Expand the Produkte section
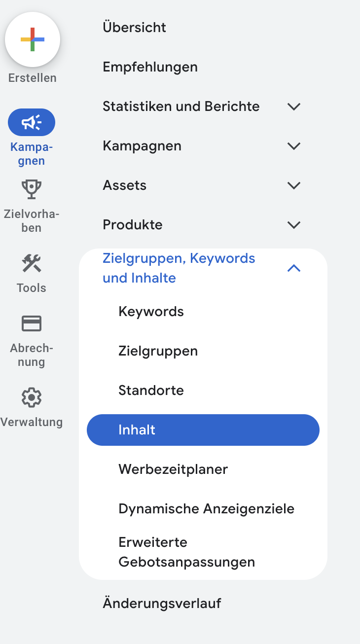The height and width of the screenshot is (644, 360). [x=293, y=225]
